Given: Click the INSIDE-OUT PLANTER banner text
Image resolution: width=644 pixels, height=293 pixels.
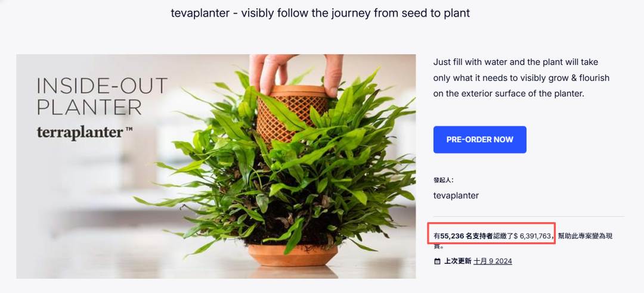Looking at the screenshot, I should pyautogui.click(x=102, y=96).
